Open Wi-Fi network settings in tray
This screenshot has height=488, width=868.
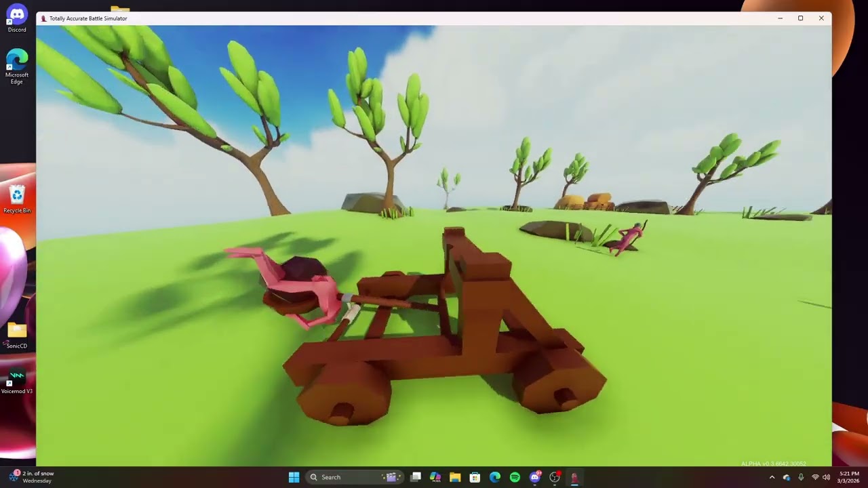point(815,477)
